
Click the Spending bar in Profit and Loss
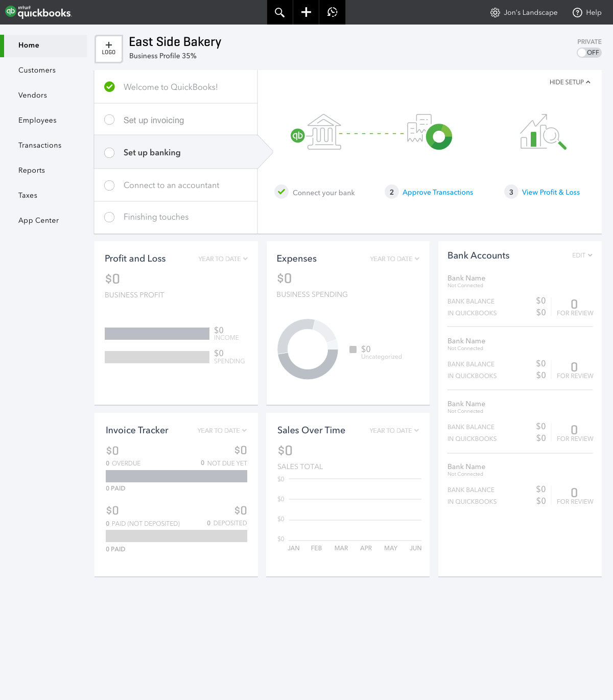(x=157, y=357)
